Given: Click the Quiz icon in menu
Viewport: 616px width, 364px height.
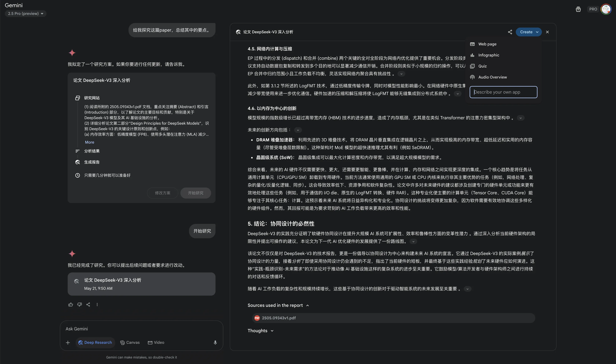Looking at the screenshot, I should pyautogui.click(x=472, y=66).
